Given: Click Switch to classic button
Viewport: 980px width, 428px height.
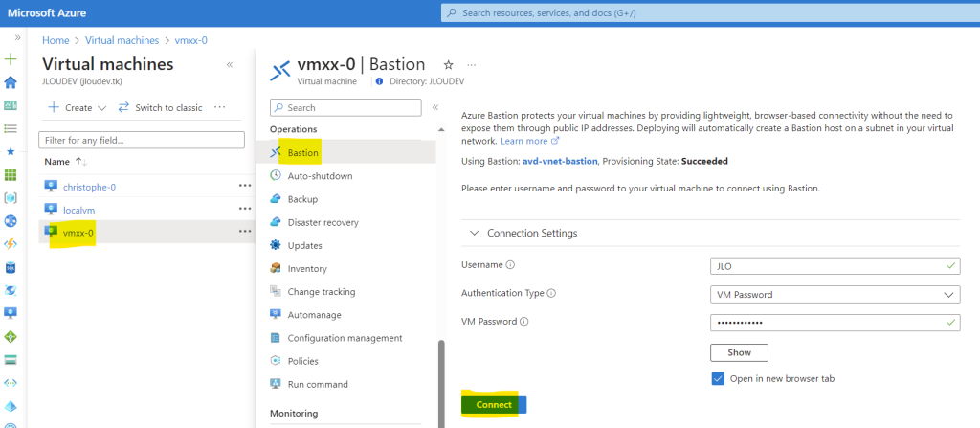Looking at the screenshot, I should coord(161,107).
